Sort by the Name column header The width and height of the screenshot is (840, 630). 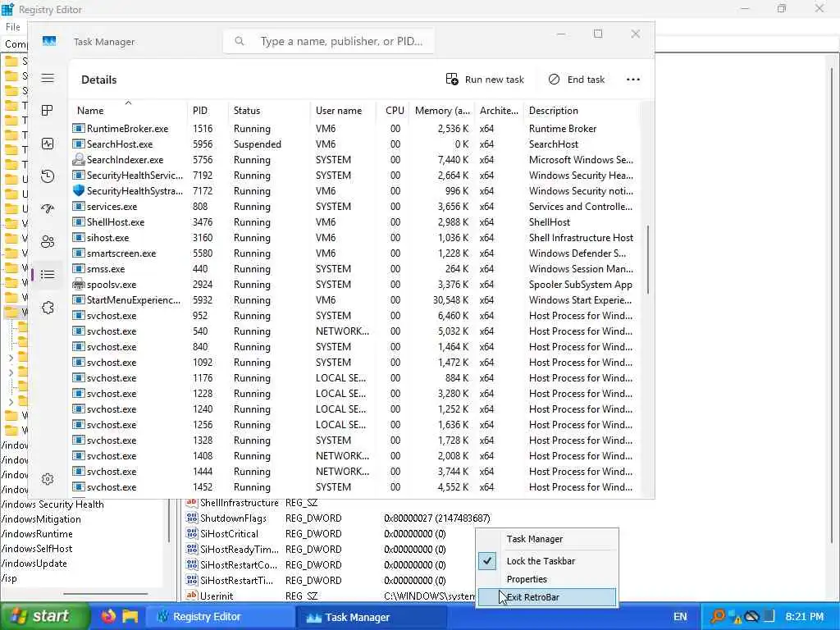click(x=129, y=111)
